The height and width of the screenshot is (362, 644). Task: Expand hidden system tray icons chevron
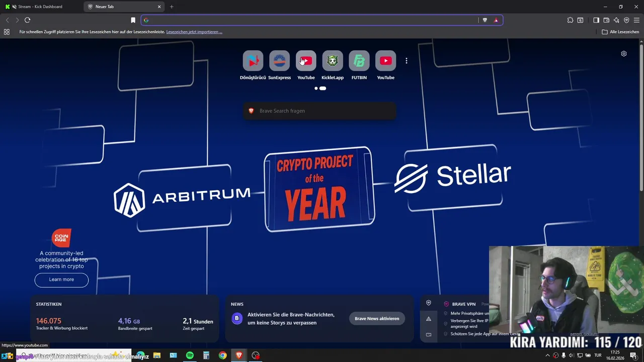tap(547, 355)
